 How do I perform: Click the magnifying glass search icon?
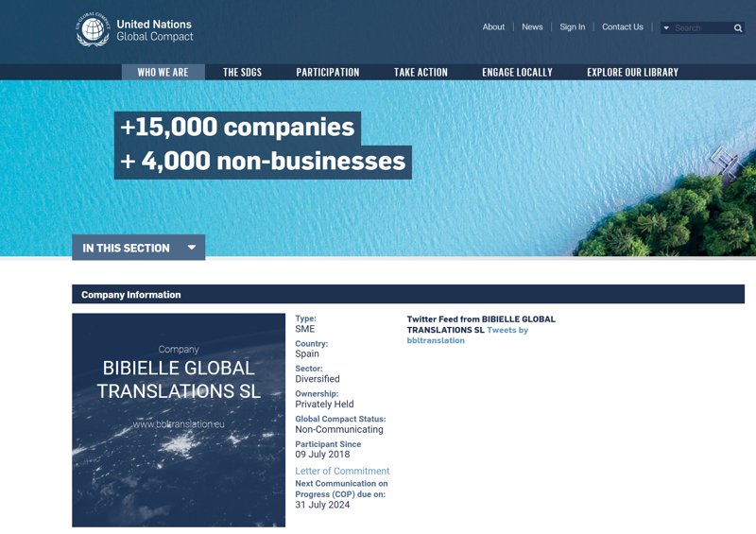738,28
